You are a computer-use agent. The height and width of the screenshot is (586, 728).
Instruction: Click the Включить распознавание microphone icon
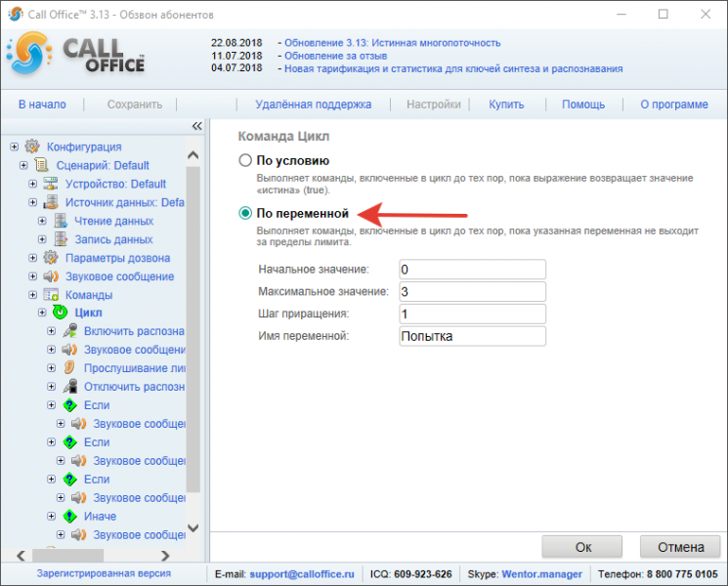point(69,331)
